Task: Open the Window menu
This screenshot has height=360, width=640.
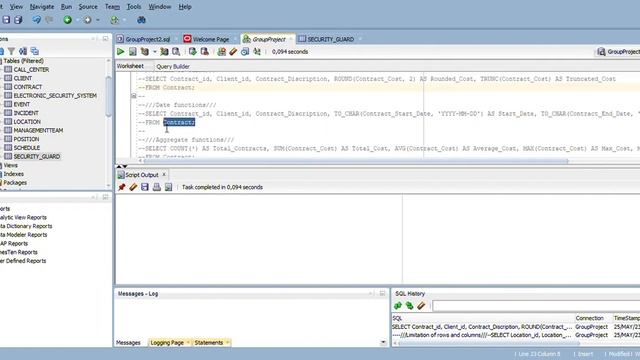Action: (x=160, y=7)
